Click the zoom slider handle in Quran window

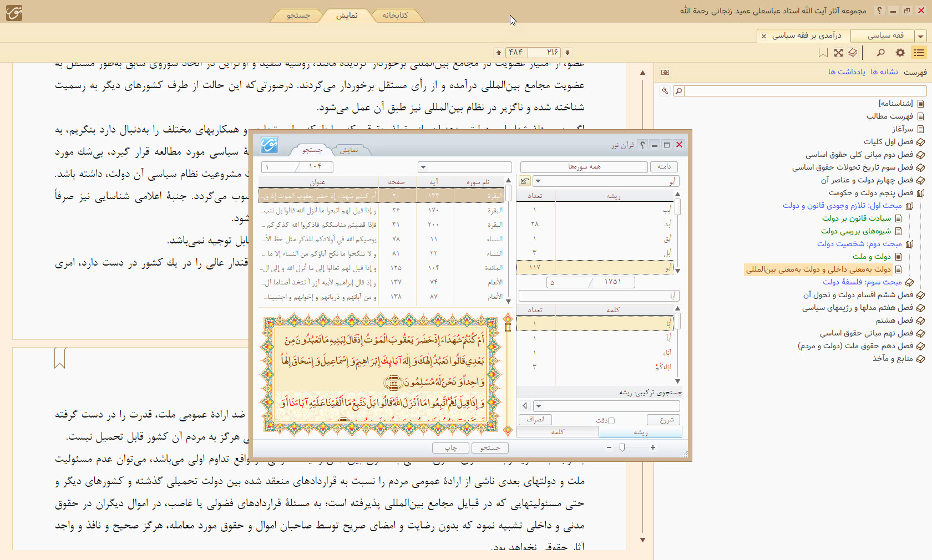[x=622, y=447]
